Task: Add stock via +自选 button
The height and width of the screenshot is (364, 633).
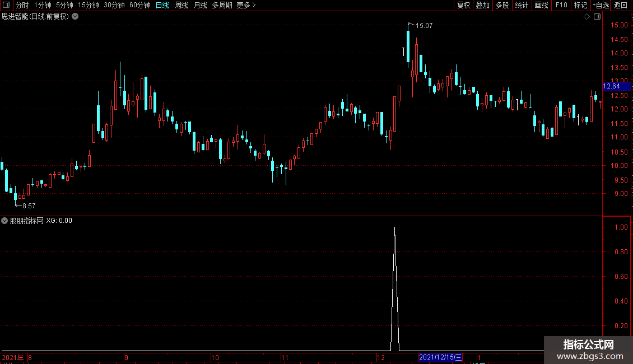Action: click(601, 5)
